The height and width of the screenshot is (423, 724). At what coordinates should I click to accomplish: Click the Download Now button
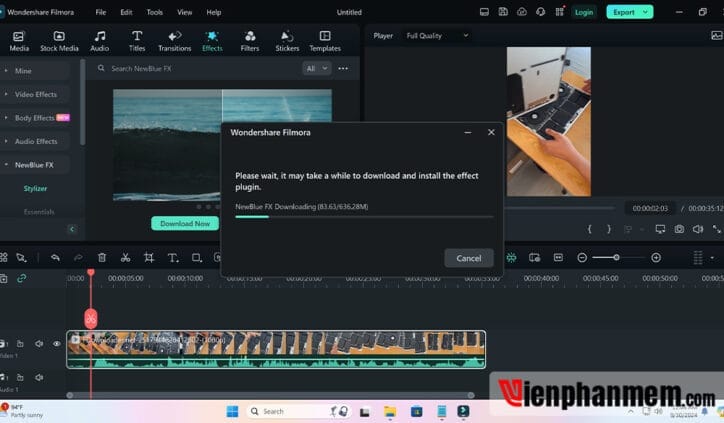tap(185, 224)
